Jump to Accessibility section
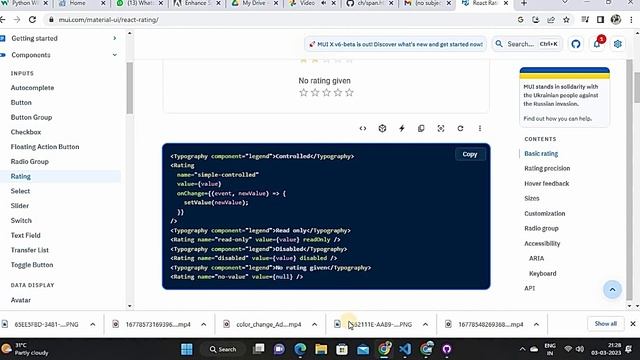640x360 pixels. 542,244
